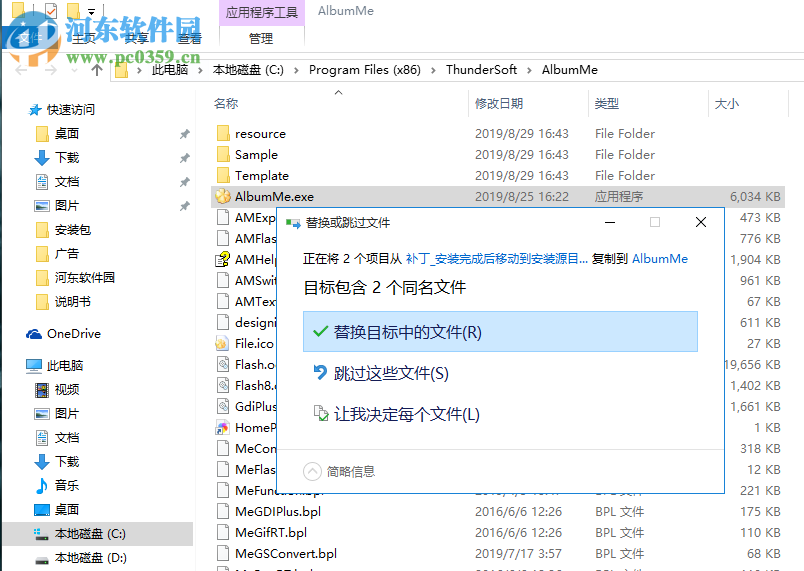The width and height of the screenshot is (804, 571).
Task: Sort files by 类型 column header
Action: pos(607,104)
